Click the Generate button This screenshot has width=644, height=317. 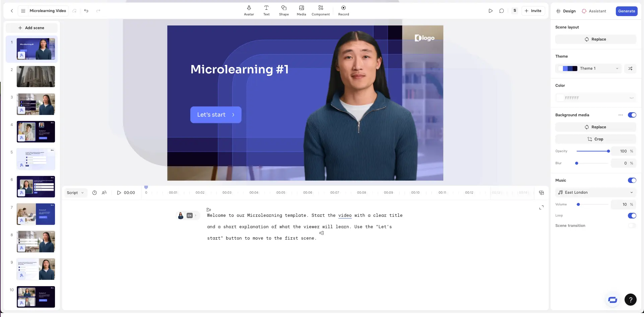tap(627, 11)
